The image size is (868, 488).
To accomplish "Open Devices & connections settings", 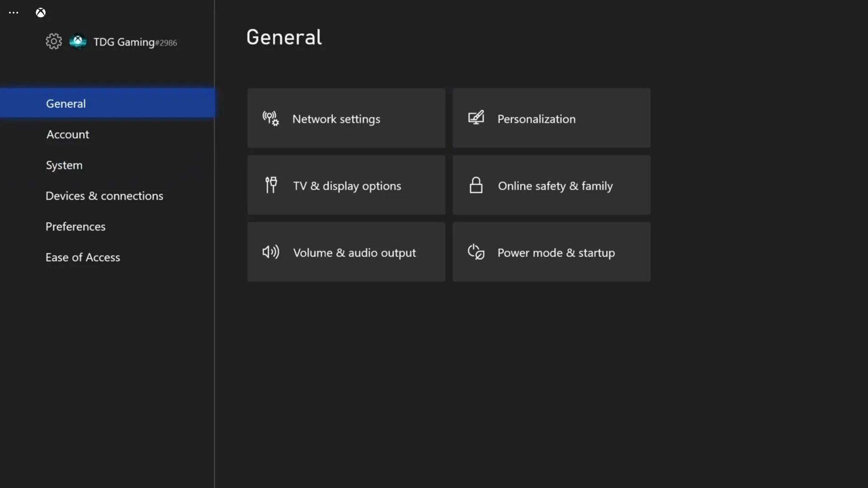I will pyautogui.click(x=104, y=196).
